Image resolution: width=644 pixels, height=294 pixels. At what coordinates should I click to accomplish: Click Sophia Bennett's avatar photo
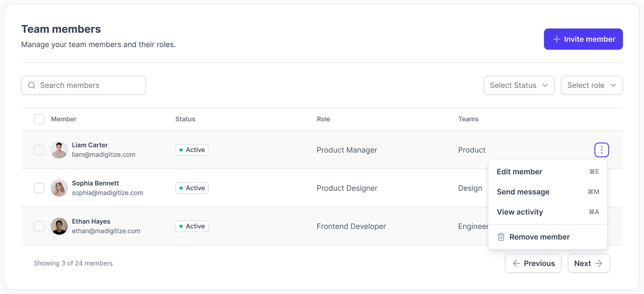pyautogui.click(x=59, y=188)
